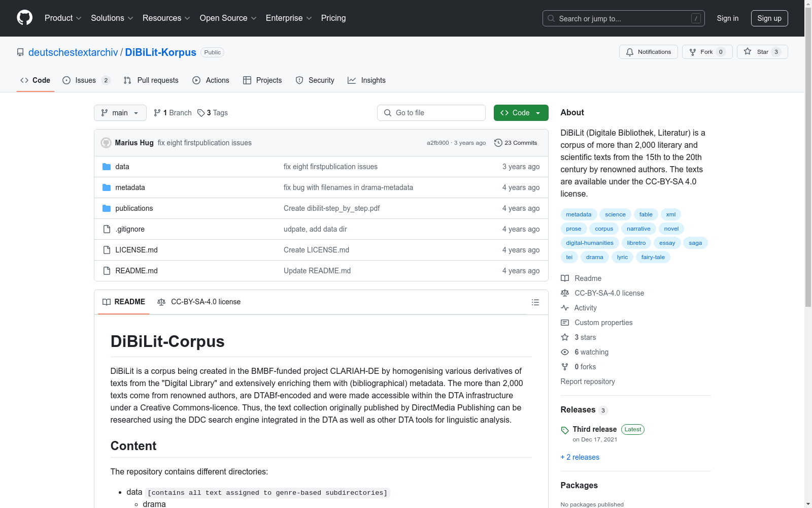Screen dimensions: 812x508
Task: Click the digital-humanities topic tag
Action: pos(590,243)
